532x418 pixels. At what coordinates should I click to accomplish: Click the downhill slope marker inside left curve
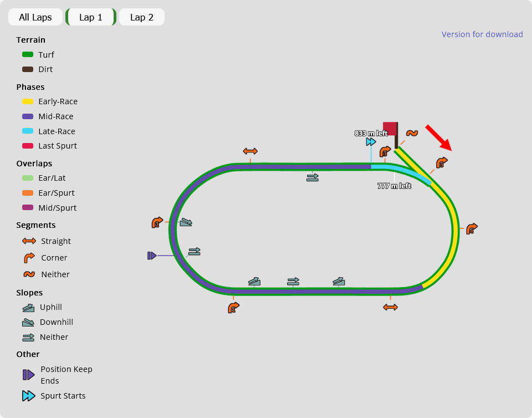186,222
